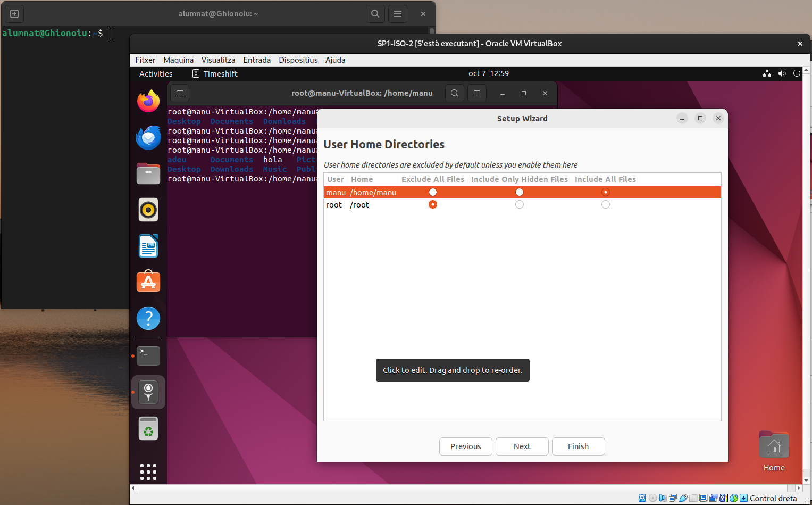812x505 pixels.
Task: Show Applications grid at dock bottom
Action: (148, 471)
